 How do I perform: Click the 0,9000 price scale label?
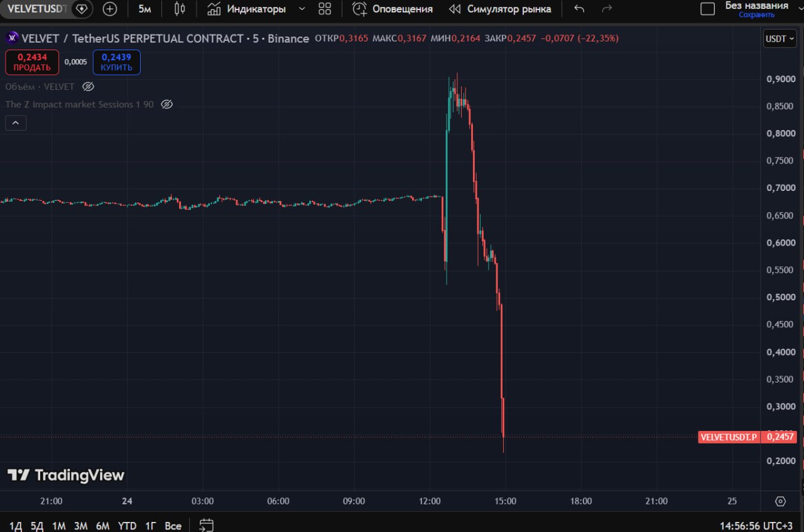[780, 79]
